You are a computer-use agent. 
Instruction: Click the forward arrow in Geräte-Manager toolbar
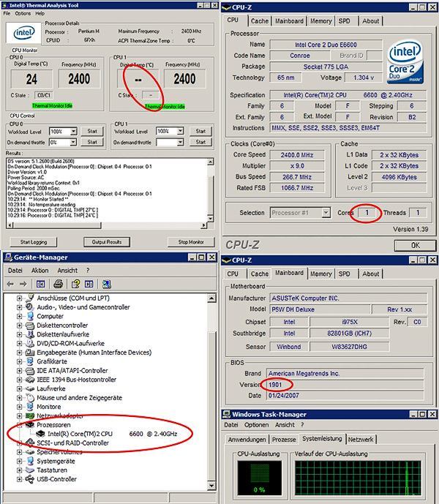(x=23, y=284)
